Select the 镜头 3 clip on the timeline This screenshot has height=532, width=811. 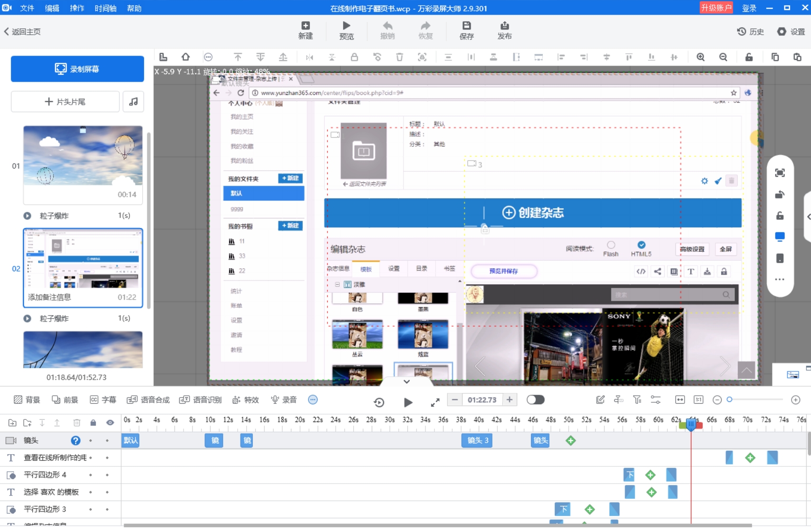(x=477, y=440)
